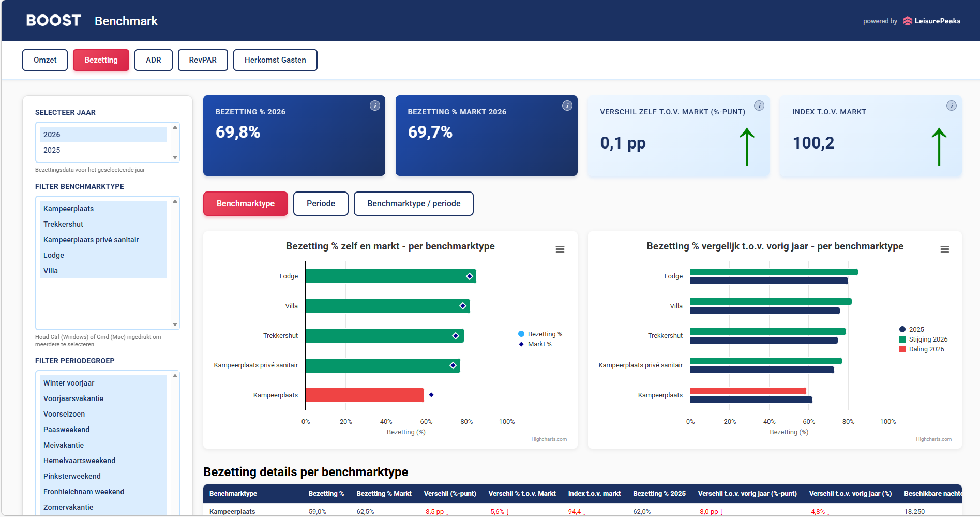Select Trekkershut in benchmarktype filter
This screenshot has height=517, width=980.
pos(63,224)
